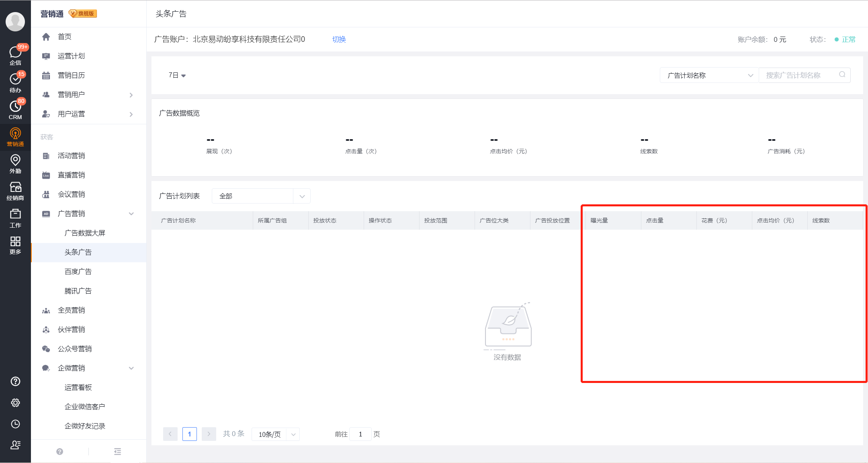Click the 首页 home icon
This screenshot has height=463, width=868.
(46, 37)
